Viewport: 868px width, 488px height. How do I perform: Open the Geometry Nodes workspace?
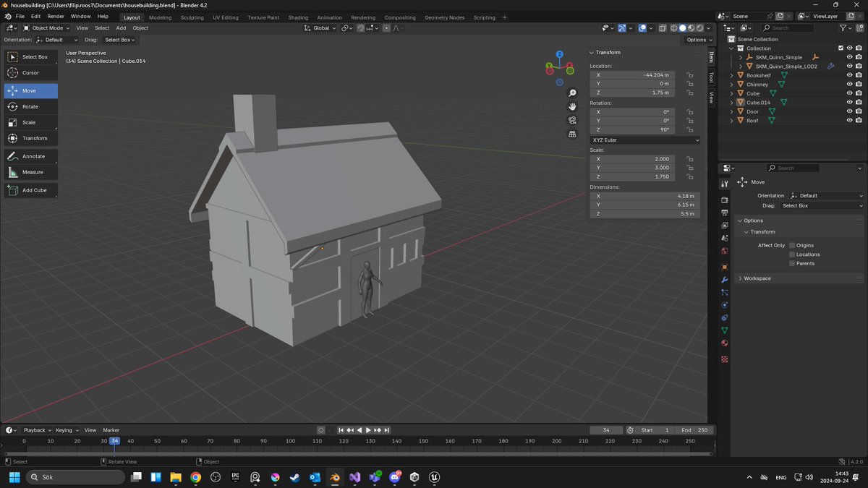(445, 17)
